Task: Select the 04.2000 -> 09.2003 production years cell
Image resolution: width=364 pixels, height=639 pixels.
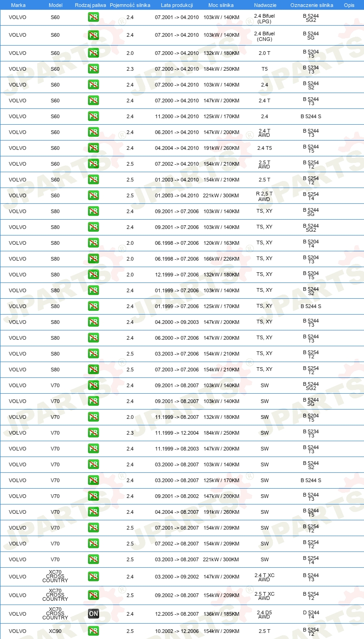Action: pos(177,322)
